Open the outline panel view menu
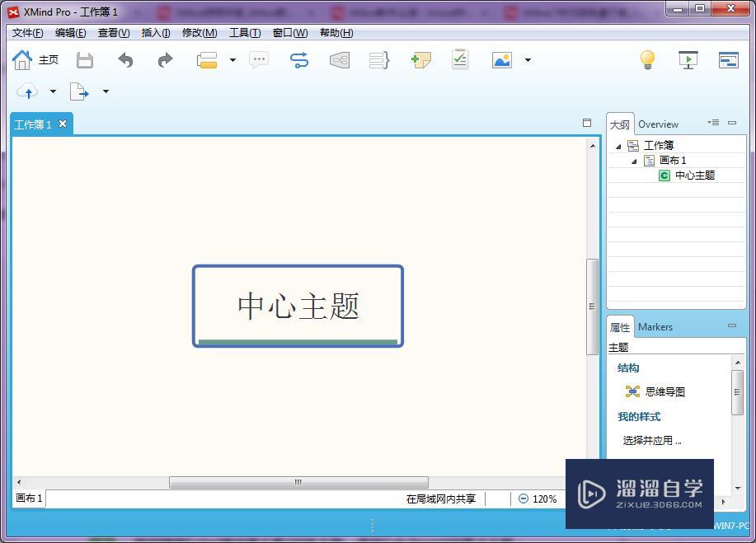The height and width of the screenshot is (543, 756). click(714, 123)
